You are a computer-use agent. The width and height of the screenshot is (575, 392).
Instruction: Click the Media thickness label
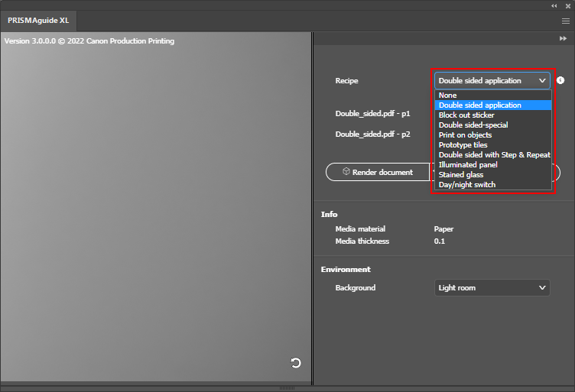[362, 241]
